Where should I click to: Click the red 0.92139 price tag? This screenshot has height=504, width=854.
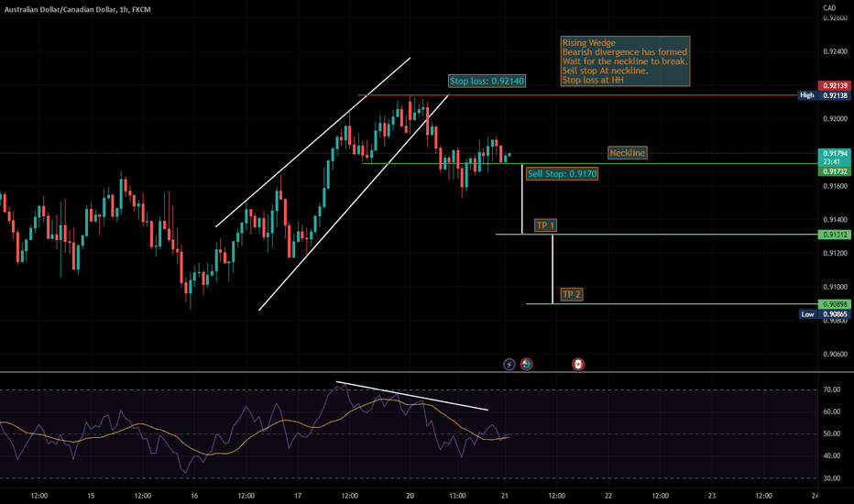pos(835,85)
